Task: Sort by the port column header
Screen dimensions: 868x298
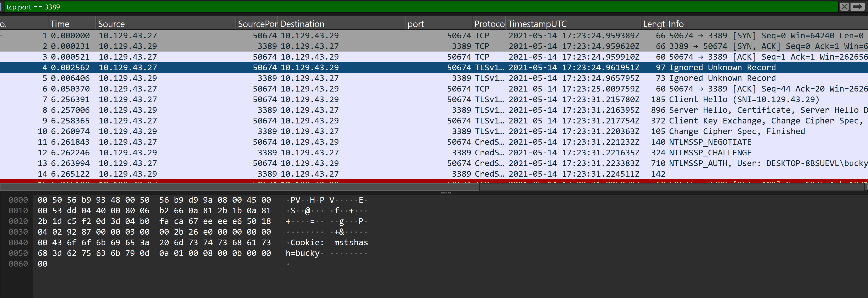Action: (439, 24)
